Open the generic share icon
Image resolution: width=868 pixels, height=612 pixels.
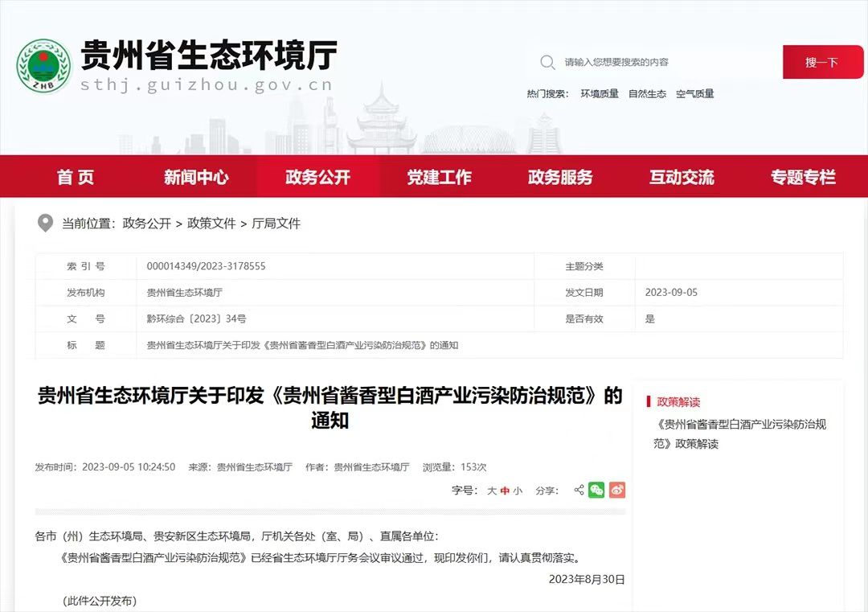click(579, 490)
